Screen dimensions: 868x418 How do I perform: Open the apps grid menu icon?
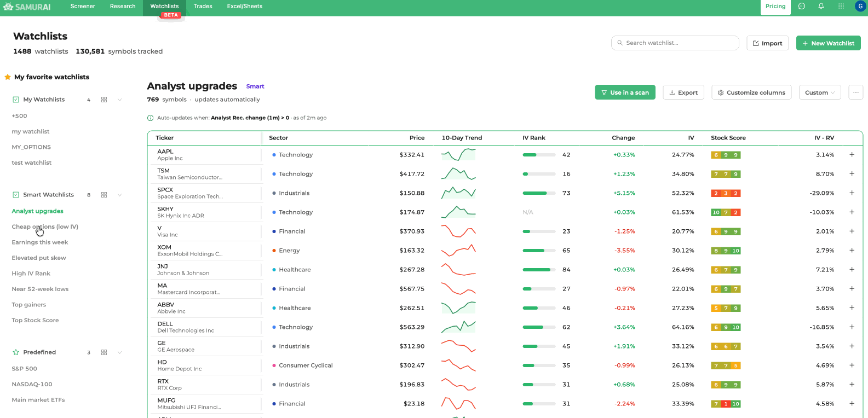tap(841, 7)
